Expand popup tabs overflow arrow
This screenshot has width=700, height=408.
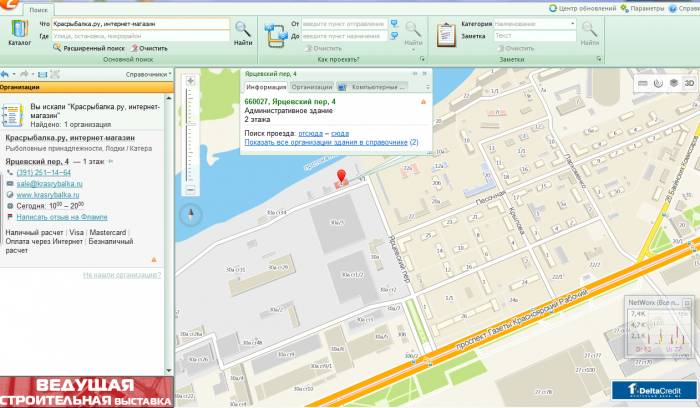point(427,87)
